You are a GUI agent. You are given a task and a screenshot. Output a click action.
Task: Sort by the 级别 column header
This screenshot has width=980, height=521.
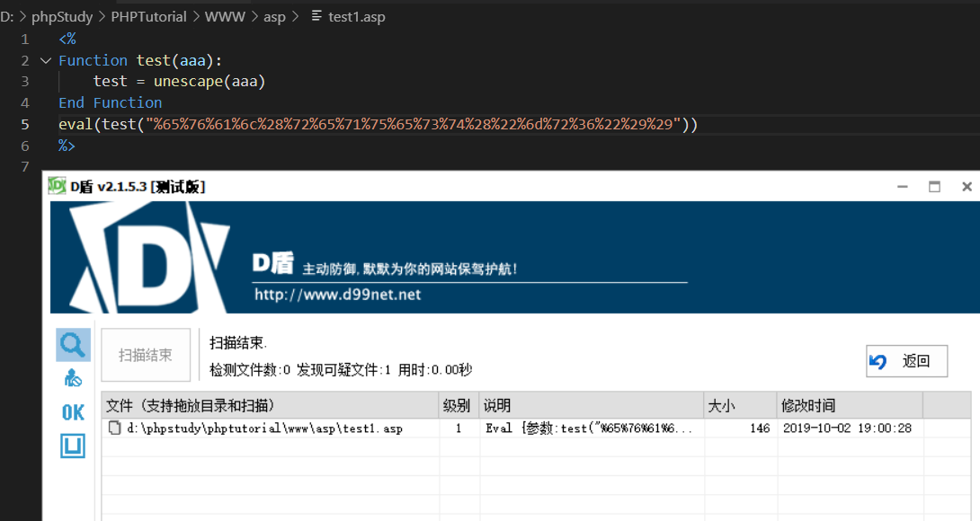point(459,405)
